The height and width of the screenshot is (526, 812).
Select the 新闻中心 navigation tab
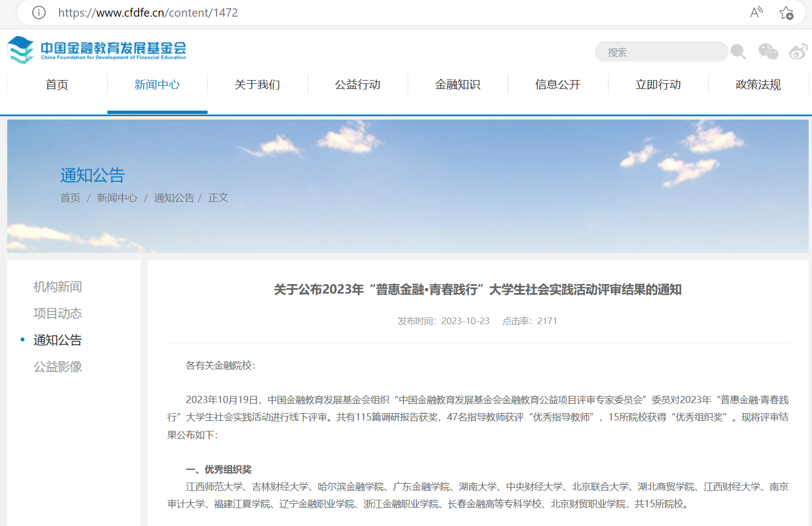pos(157,85)
